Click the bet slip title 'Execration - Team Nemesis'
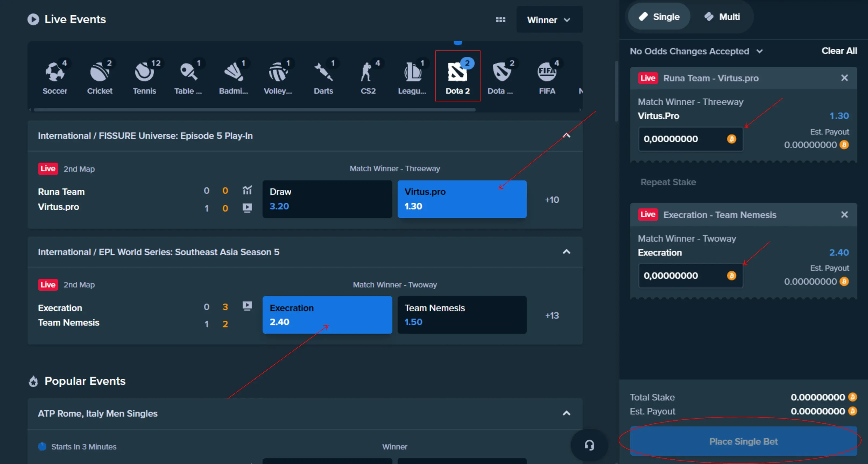Image resolution: width=868 pixels, height=464 pixels. 720,215
